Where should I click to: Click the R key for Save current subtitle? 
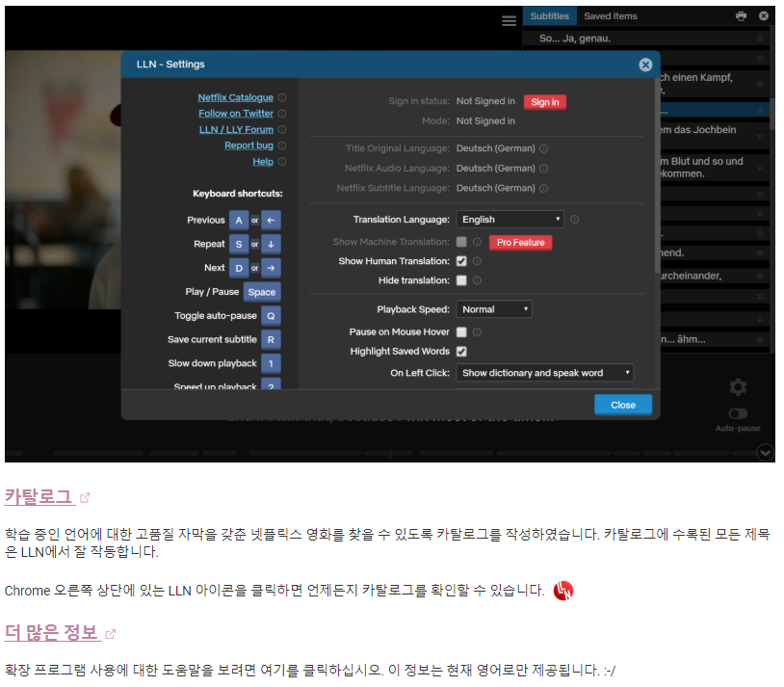tap(271, 340)
